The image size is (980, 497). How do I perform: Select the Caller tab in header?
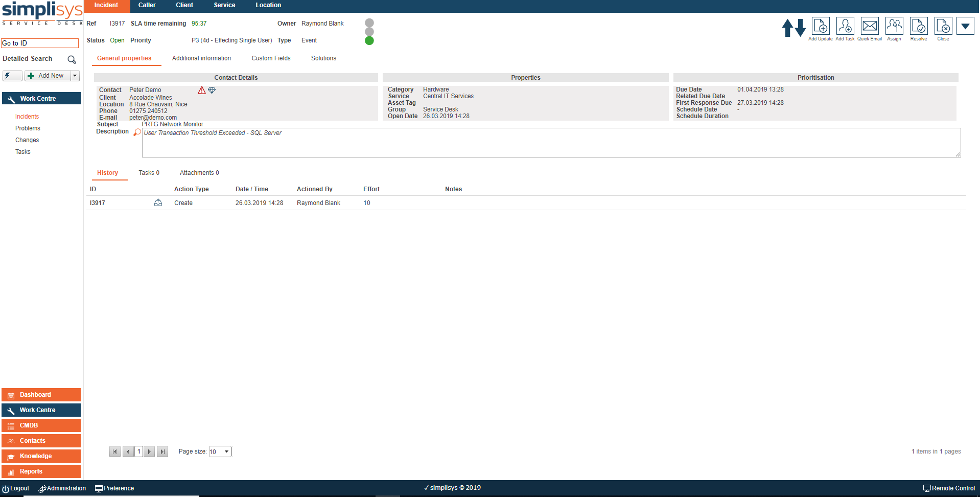pyautogui.click(x=147, y=5)
